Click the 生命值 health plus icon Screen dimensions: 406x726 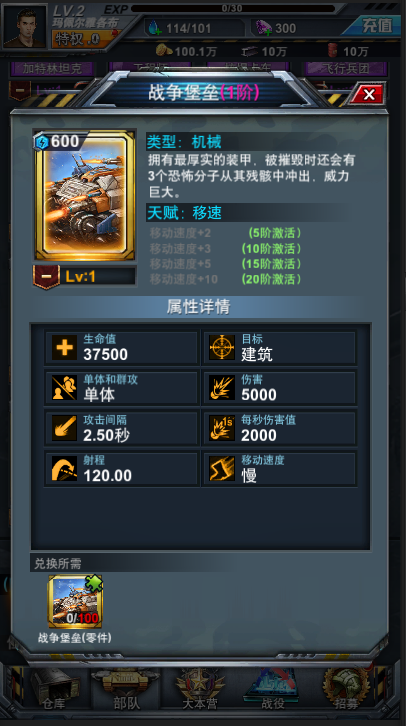point(64,347)
